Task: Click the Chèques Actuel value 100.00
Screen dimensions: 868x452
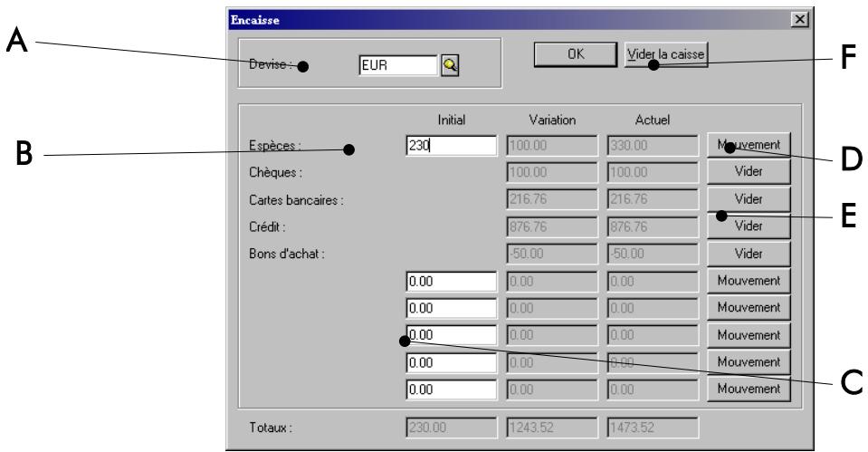Action: (653, 172)
